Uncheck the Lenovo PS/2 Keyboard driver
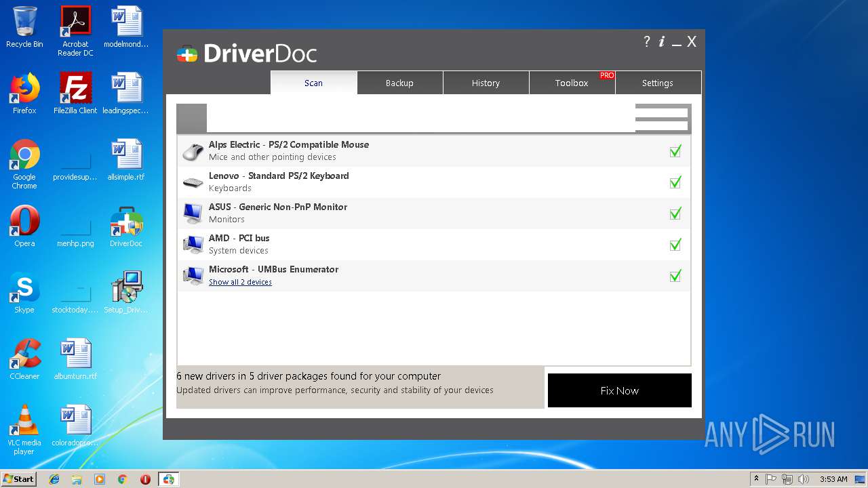 (x=675, y=182)
